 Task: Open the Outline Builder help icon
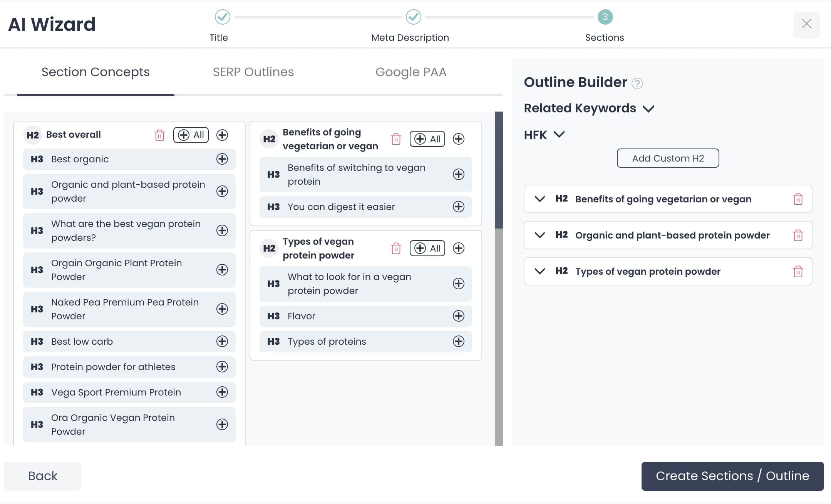click(x=637, y=83)
